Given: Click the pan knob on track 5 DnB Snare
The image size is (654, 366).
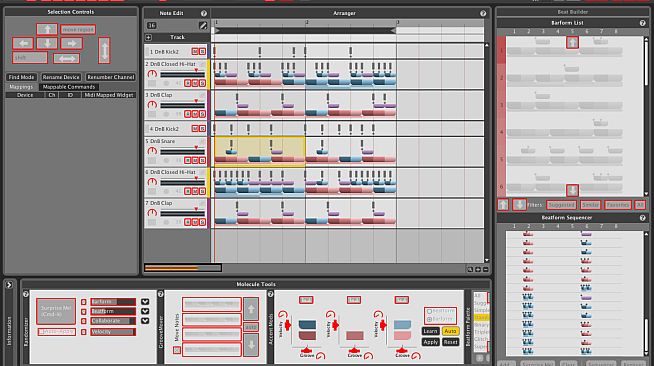Looking at the screenshot, I should pos(152,151).
